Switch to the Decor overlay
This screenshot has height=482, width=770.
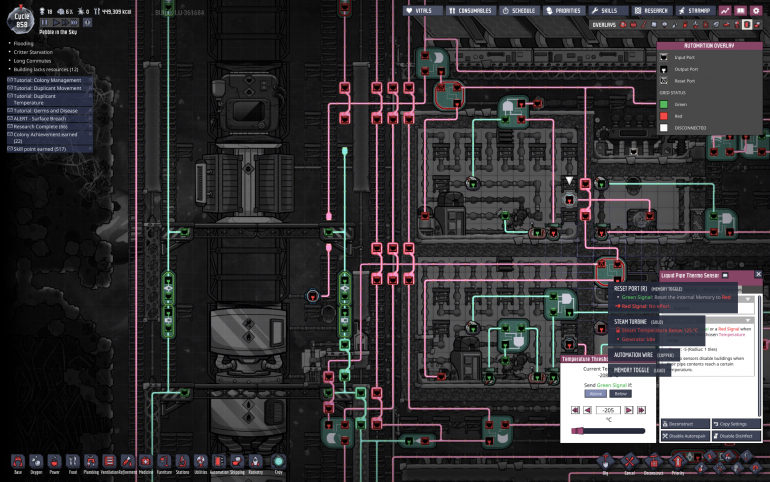[x=695, y=25]
